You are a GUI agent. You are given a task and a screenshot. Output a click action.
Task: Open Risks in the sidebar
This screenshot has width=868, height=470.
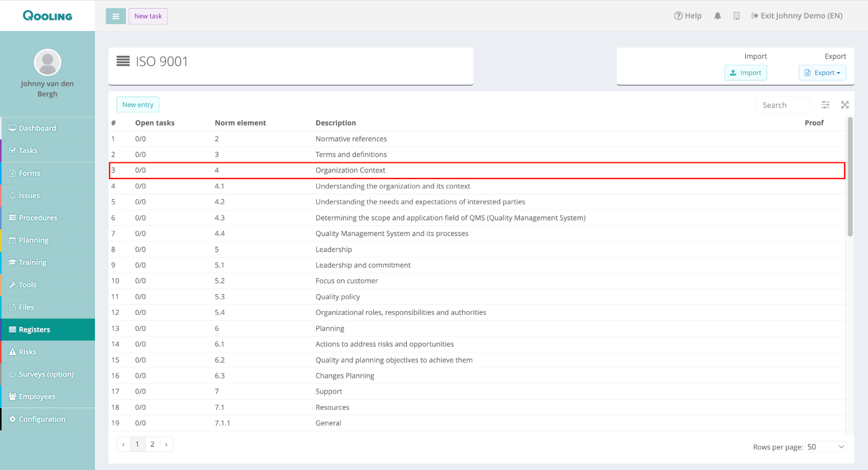tap(48, 352)
